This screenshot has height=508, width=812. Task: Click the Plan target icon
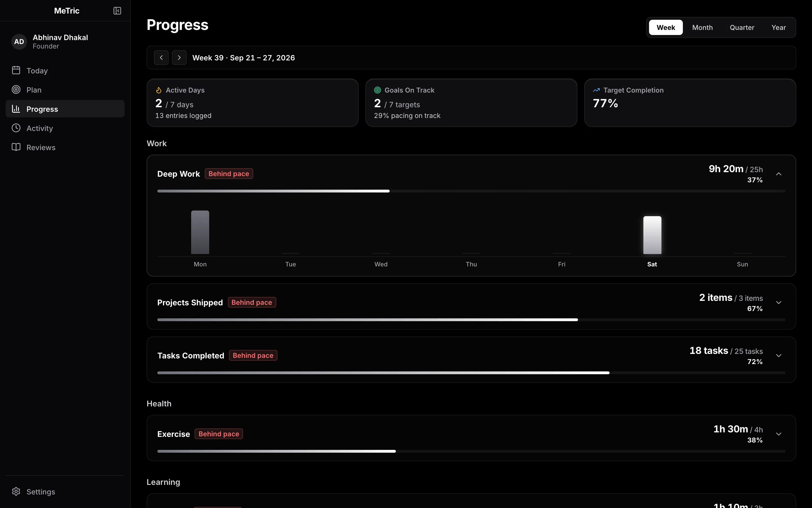coord(16,89)
